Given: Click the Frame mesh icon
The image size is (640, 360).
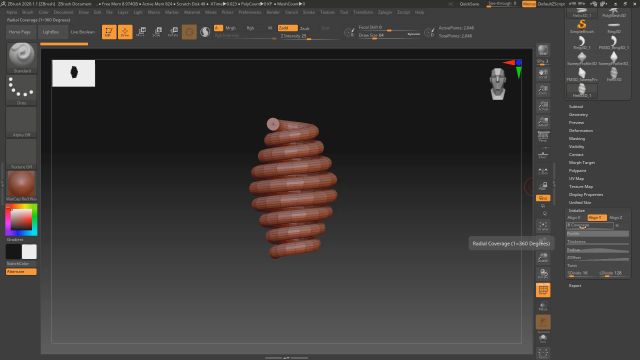Looking at the screenshot, I should 543,225.
